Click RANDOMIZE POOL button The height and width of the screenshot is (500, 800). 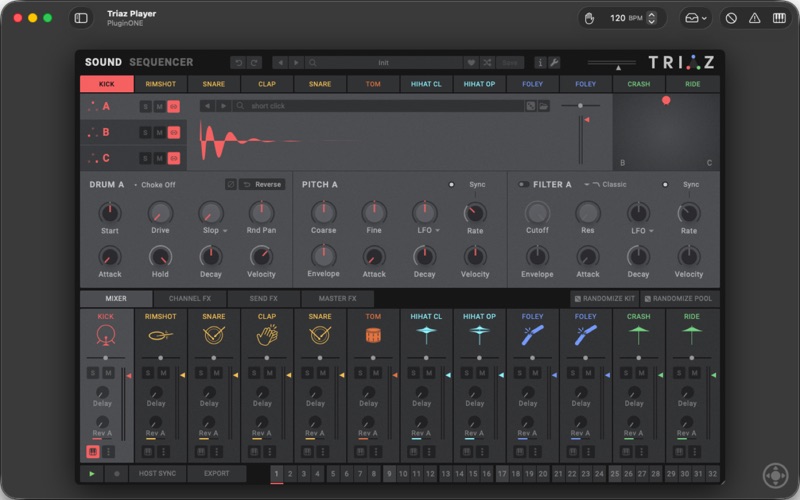point(678,298)
